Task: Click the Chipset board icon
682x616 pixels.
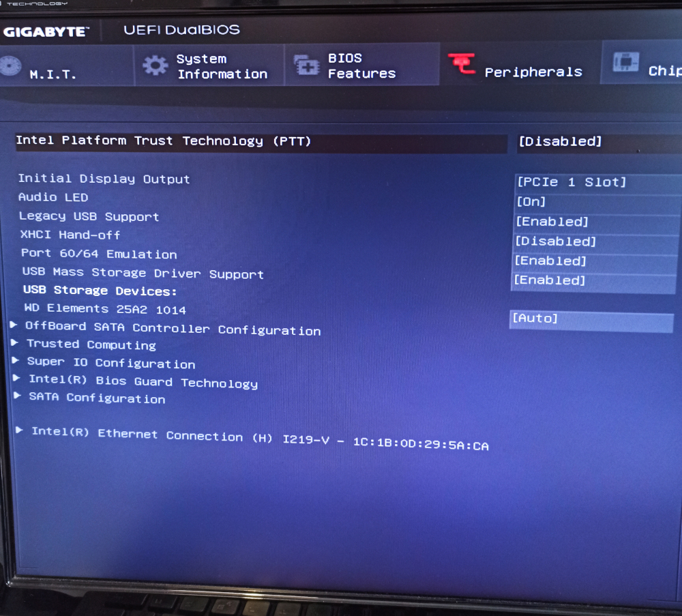Action: 625,63
